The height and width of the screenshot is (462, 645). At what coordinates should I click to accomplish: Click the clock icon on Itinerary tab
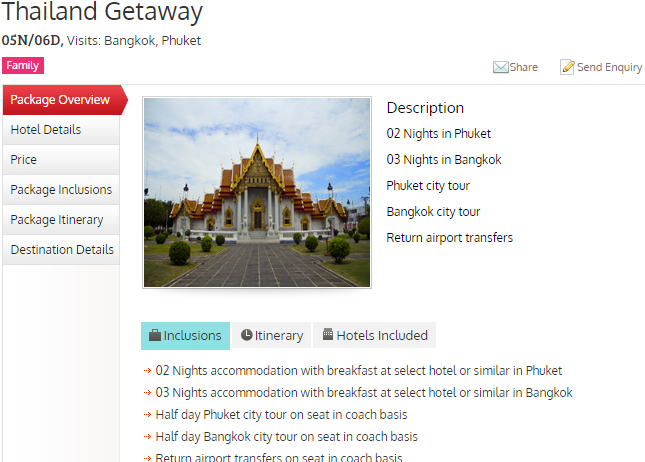pos(246,335)
